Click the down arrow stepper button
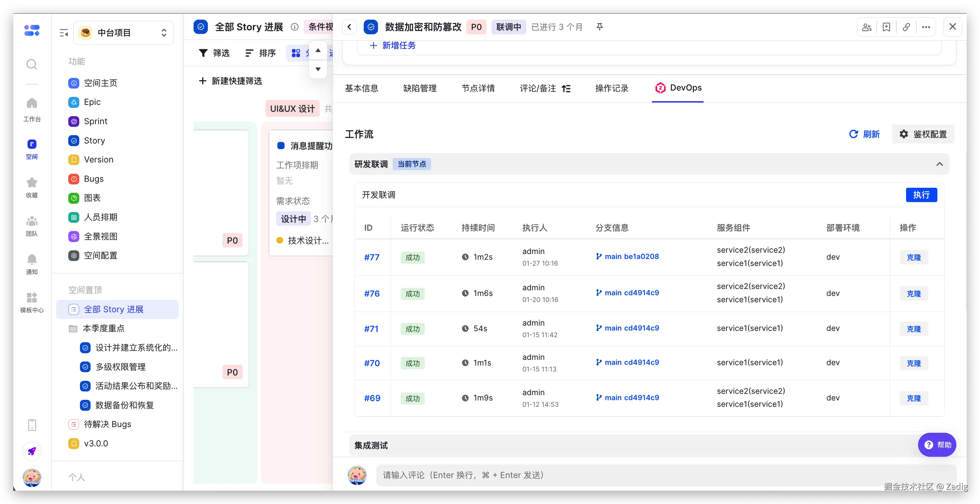Image resolution: width=980 pixels, height=504 pixels. [318, 69]
